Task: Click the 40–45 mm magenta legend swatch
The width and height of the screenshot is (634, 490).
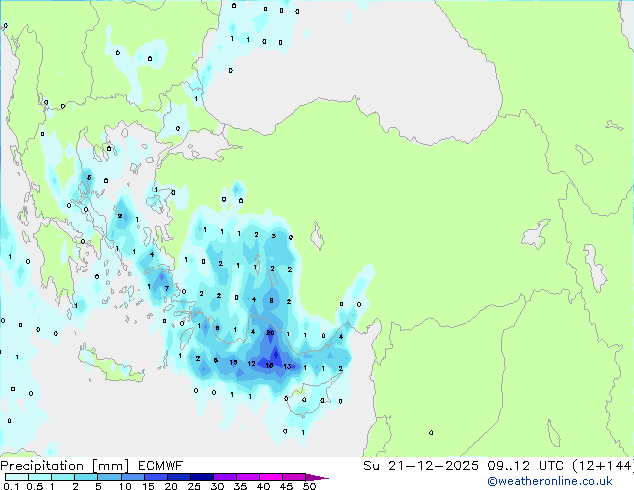Action: (271, 477)
